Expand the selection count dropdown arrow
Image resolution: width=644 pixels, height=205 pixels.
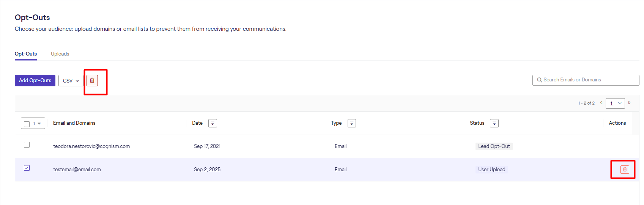pyautogui.click(x=39, y=124)
